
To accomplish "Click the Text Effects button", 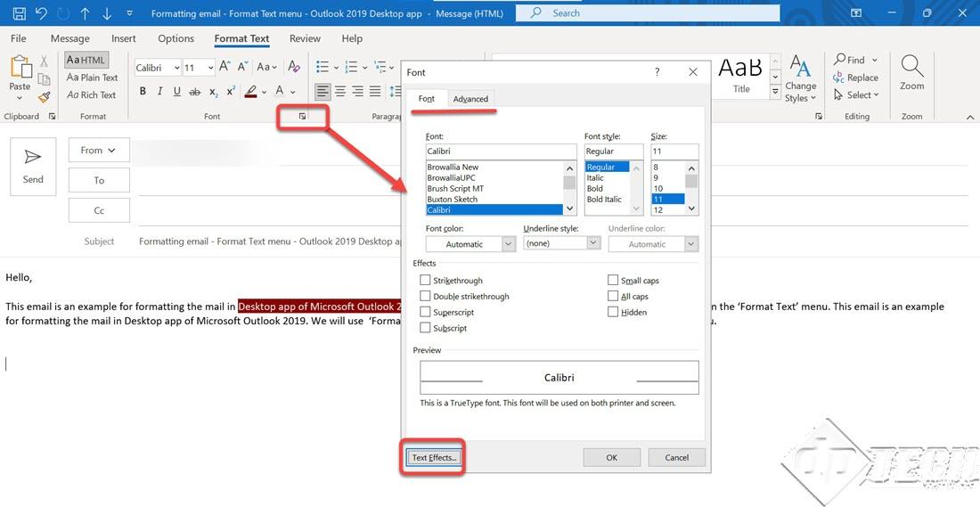I will click(434, 458).
